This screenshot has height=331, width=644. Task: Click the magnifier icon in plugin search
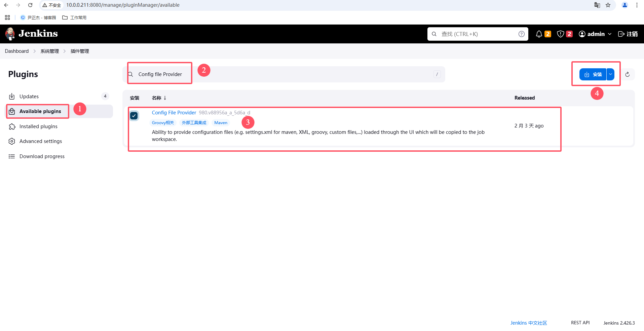tap(130, 74)
